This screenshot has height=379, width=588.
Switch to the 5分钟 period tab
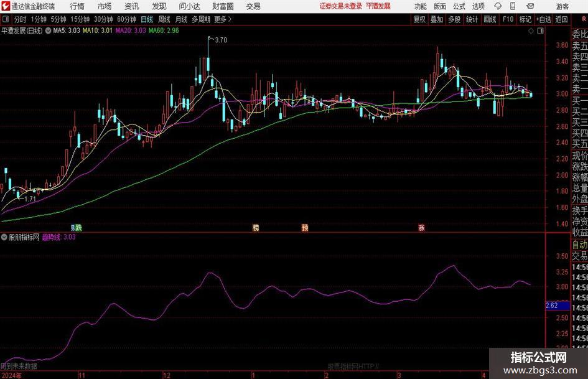click(58, 19)
